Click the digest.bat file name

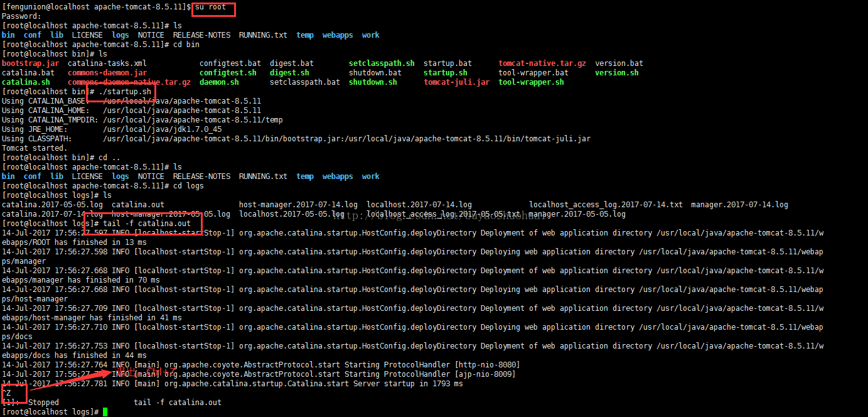292,63
